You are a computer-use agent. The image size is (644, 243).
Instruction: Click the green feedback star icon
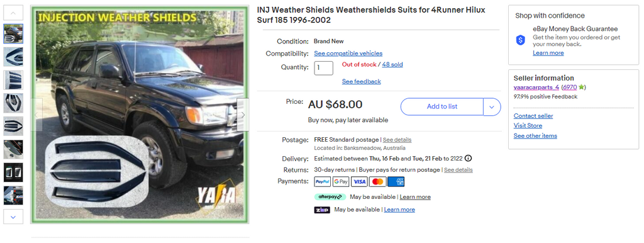pyautogui.click(x=581, y=87)
